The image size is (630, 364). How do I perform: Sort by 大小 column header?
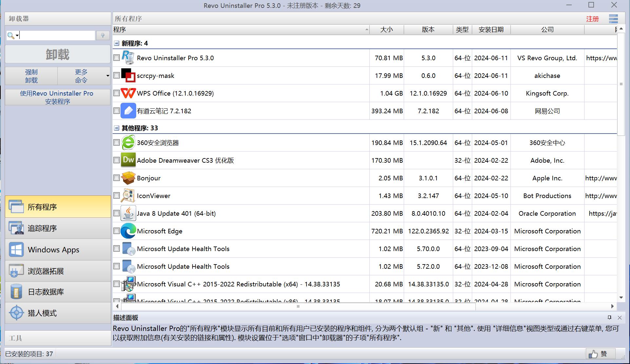coord(387,29)
